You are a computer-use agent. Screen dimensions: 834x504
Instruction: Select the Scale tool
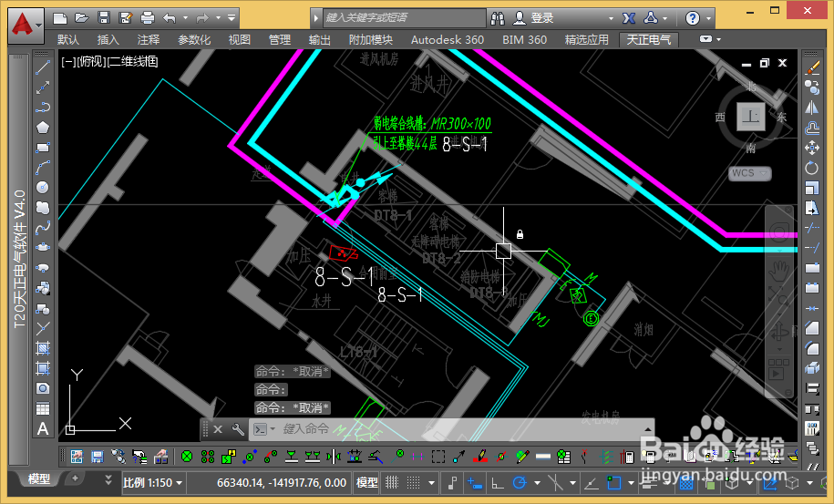(x=811, y=188)
